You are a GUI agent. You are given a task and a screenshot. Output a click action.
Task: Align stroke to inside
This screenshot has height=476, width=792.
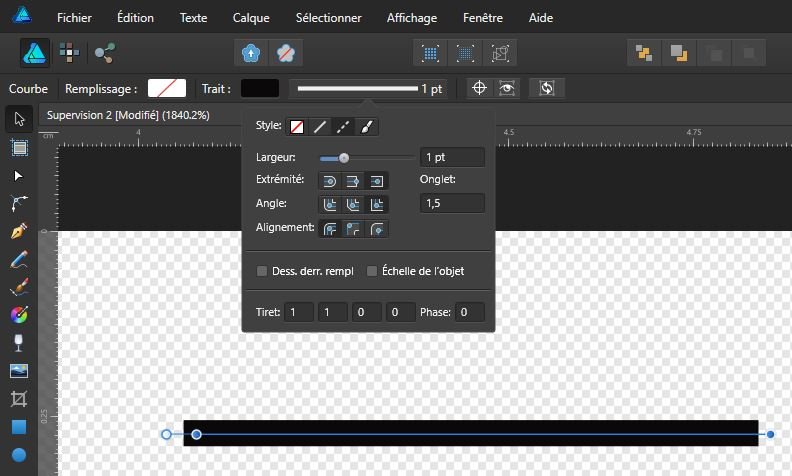pyautogui.click(x=353, y=229)
